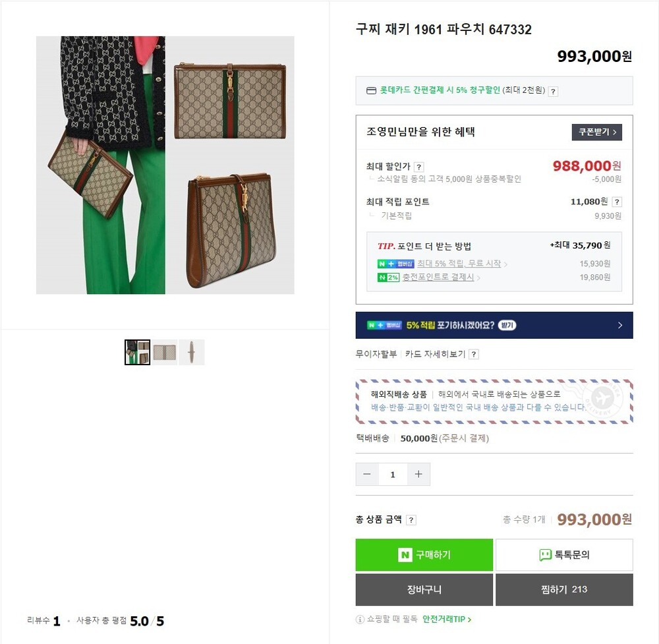Viewport: 659px width, 644px height.
Task: Click the help icon beside 롯데카드 discount notice
Action: click(554, 91)
